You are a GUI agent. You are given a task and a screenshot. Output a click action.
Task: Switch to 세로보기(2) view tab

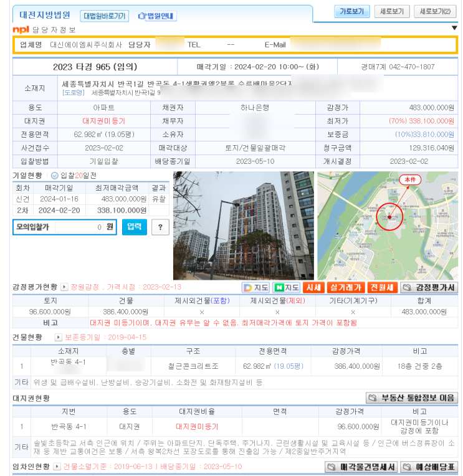pos(435,12)
